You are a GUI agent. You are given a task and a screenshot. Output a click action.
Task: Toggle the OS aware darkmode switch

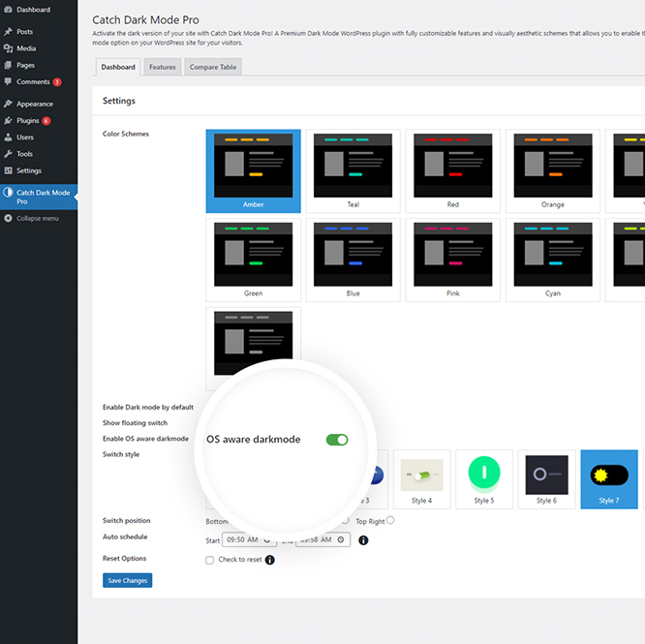click(x=337, y=440)
